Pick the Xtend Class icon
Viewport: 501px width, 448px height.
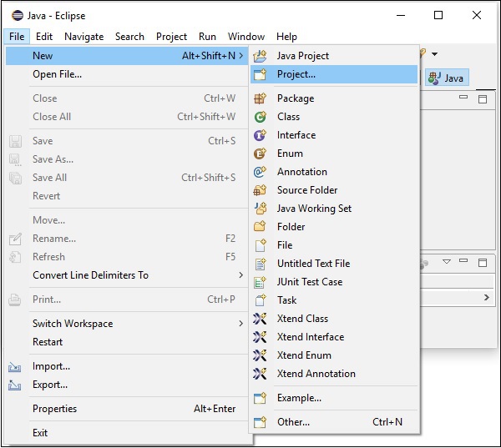(x=260, y=319)
